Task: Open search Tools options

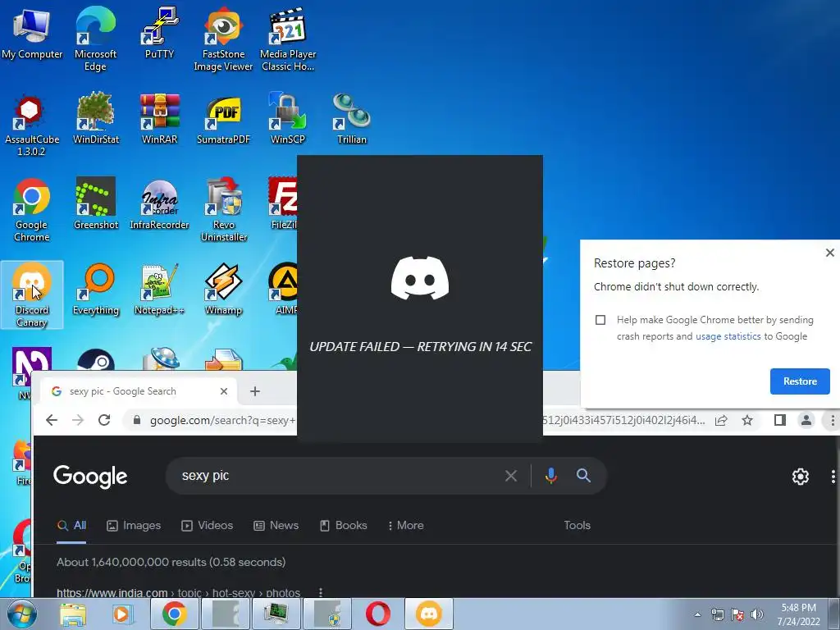Action: pyautogui.click(x=577, y=526)
